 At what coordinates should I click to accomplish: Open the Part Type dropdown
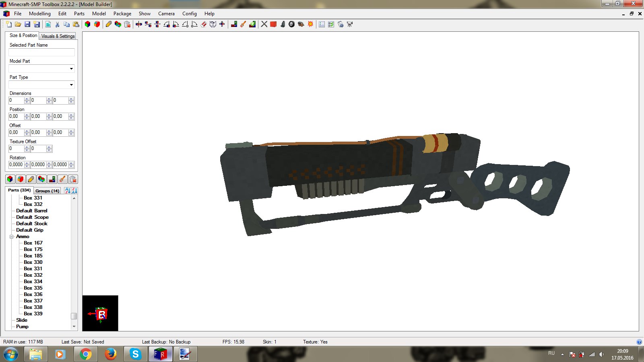click(x=71, y=85)
